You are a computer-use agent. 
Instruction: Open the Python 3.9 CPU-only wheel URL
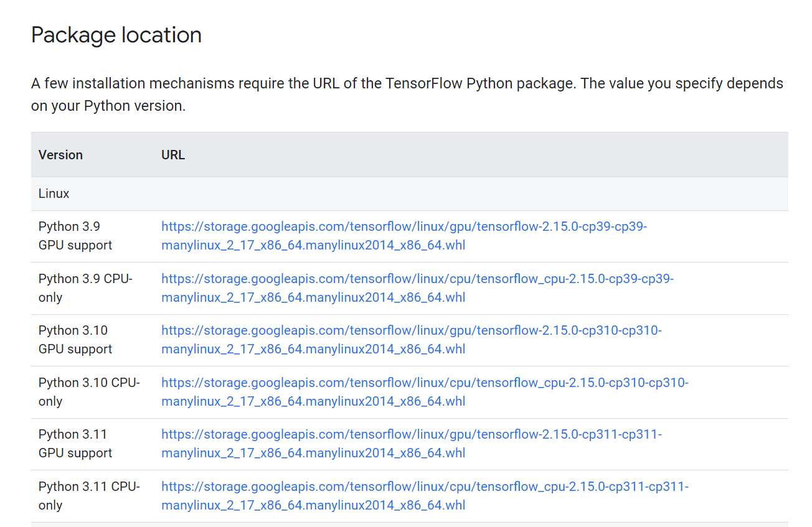point(417,279)
